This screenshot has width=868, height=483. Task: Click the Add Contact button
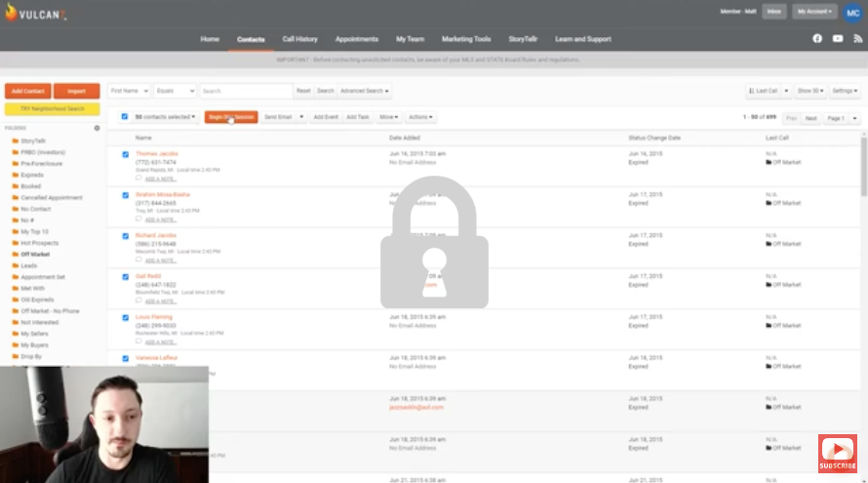tap(27, 91)
